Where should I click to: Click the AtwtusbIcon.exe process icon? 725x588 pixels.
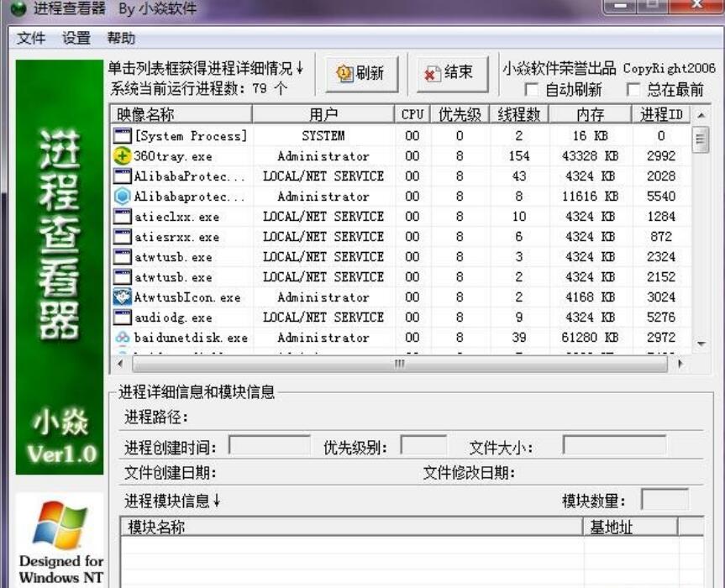click(x=122, y=297)
